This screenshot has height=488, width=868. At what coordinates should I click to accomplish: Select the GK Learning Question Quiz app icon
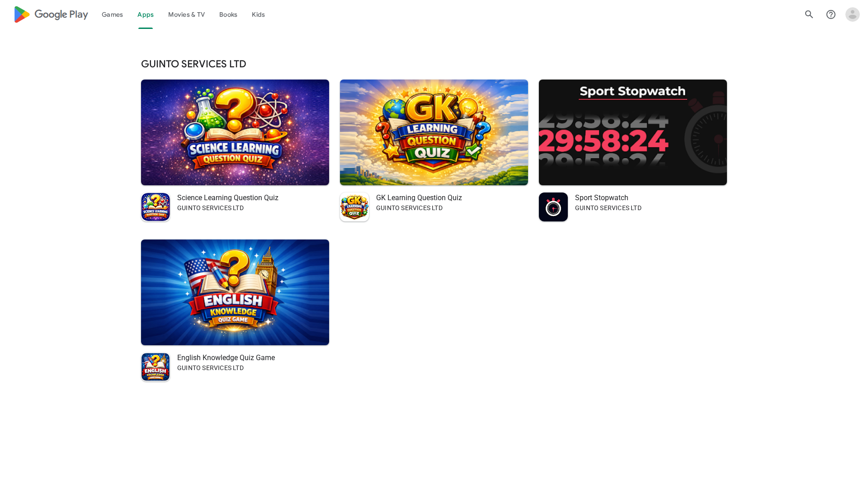(354, 206)
